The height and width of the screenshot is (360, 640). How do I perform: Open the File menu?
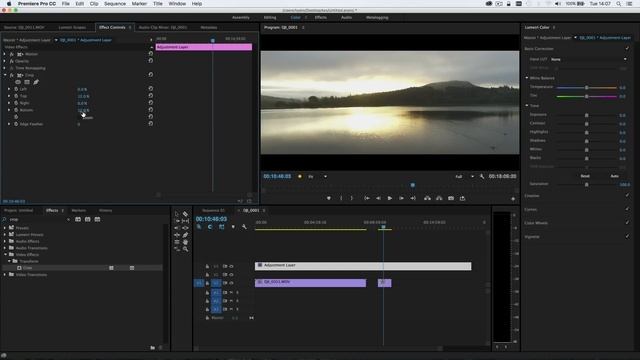pos(65,4)
